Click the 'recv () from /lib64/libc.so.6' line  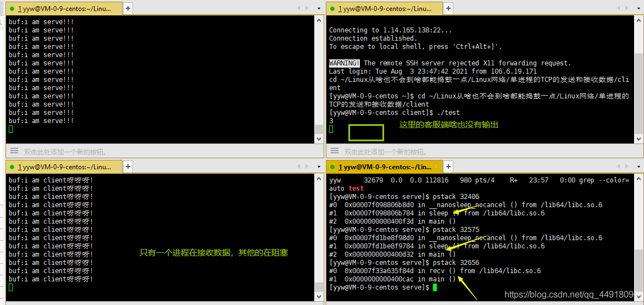click(x=435, y=271)
